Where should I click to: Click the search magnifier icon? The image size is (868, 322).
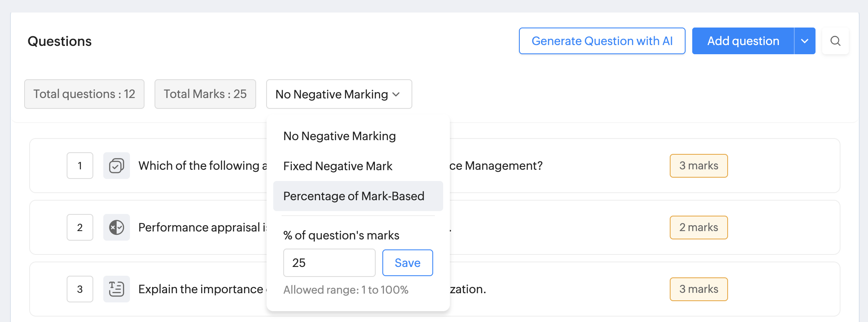point(835,41)
